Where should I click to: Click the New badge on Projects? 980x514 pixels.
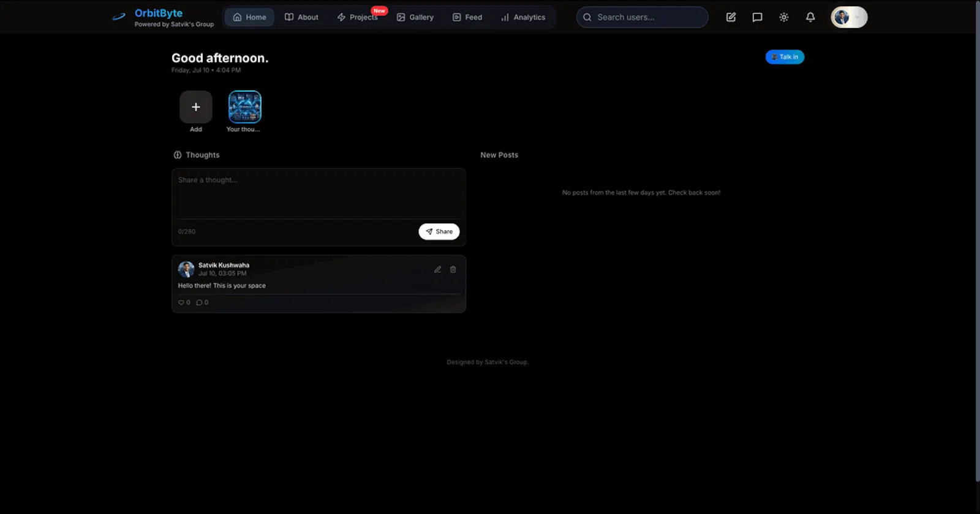(x=380, y=11)
